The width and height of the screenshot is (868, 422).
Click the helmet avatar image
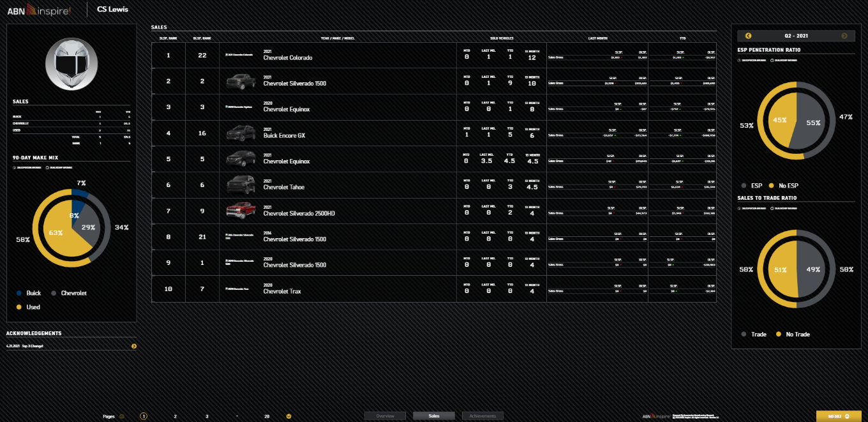(71, 63)
